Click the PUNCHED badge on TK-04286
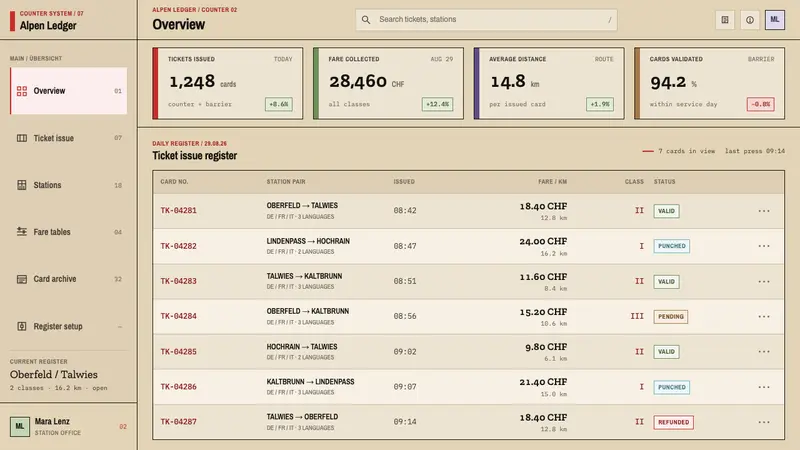This screenshot has height=450, width=800. point(671,387)
